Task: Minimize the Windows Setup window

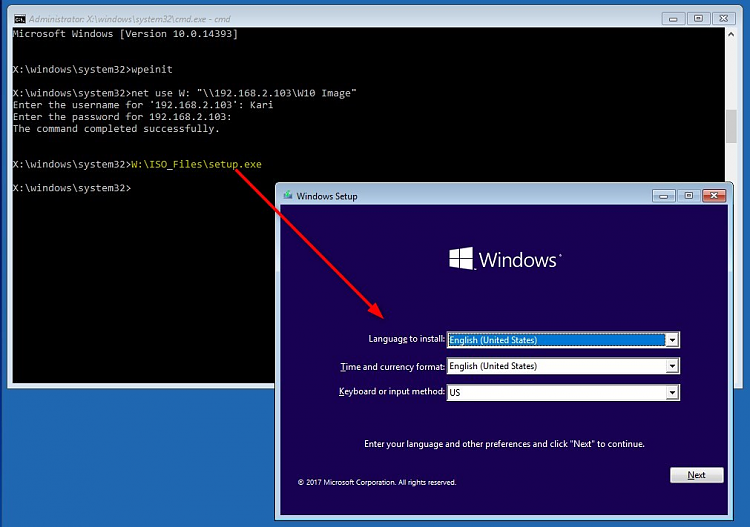Action: coord(663,196)
